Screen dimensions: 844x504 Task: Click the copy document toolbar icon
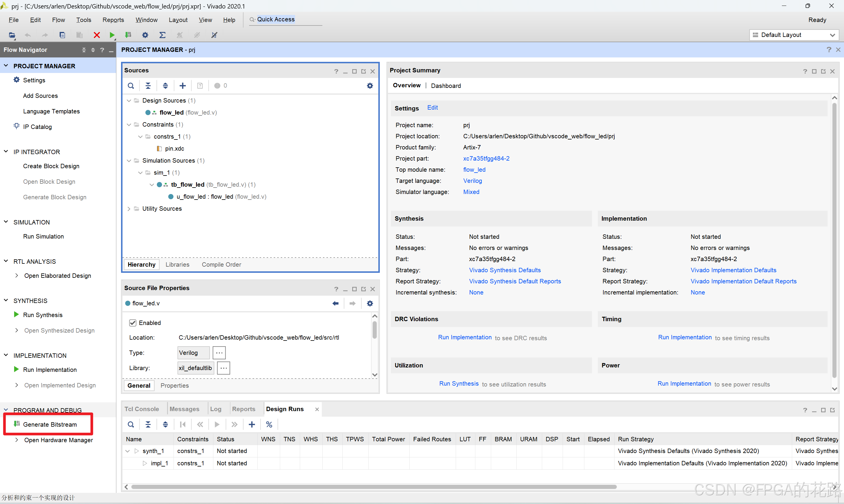pos(62,35)
